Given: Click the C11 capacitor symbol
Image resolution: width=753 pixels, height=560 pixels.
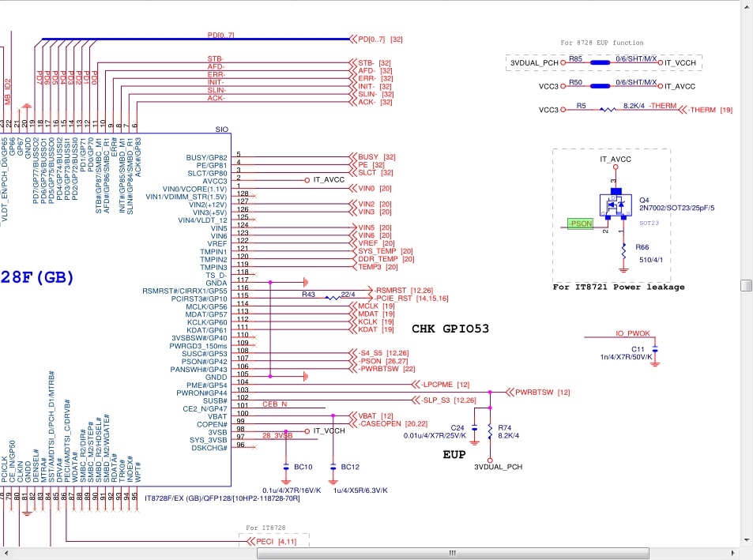Looking at the screenshot, I should pyautogui.click(x=655, y=349).
